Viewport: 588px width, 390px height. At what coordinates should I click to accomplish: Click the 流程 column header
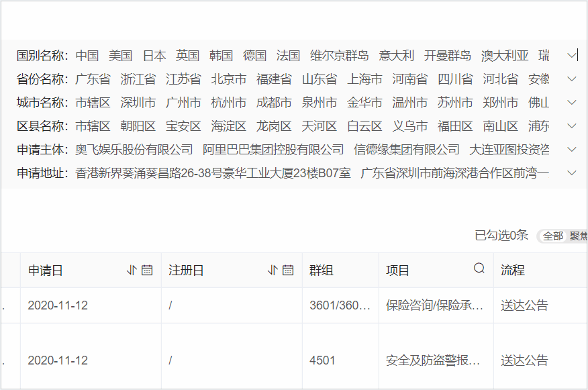pos(513,271)
